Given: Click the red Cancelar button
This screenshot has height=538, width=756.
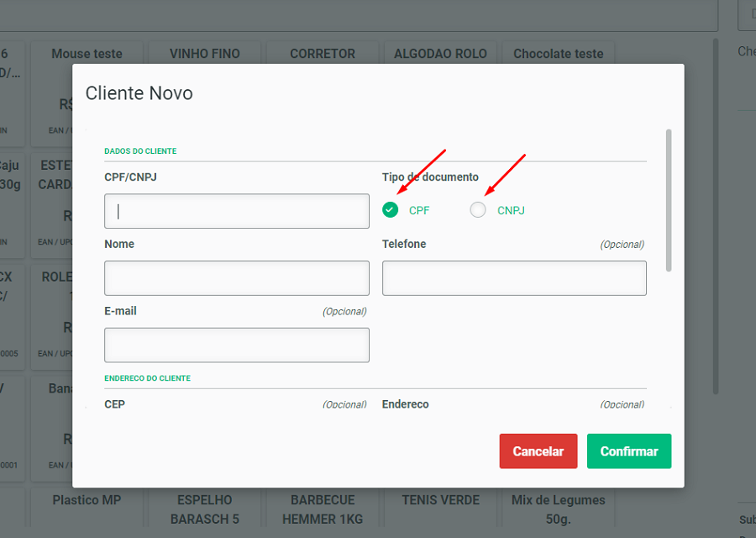Looking at the screenshot, I should [538, 451].
